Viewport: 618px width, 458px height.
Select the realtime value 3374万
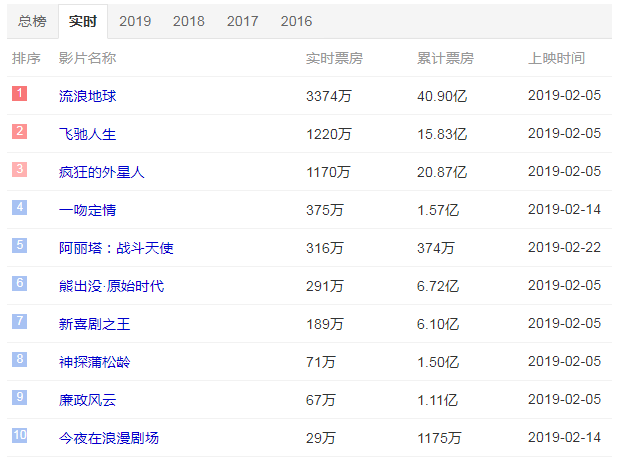tap(329, 96)
